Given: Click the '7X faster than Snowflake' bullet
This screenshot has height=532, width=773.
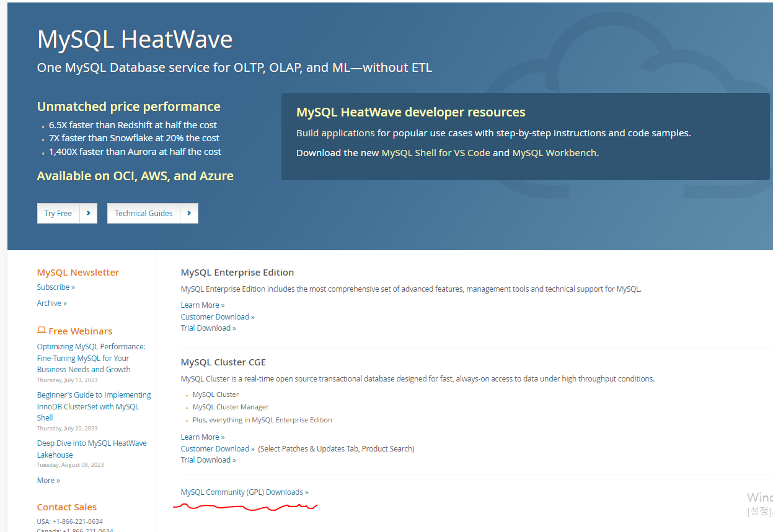Looking at the screenshot, I should [134, 138].
